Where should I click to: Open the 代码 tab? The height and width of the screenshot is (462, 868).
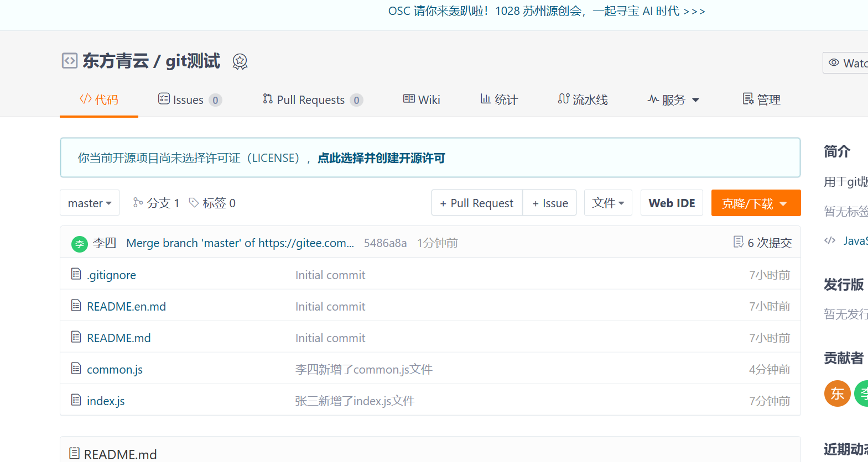click(x=99, y=99)
